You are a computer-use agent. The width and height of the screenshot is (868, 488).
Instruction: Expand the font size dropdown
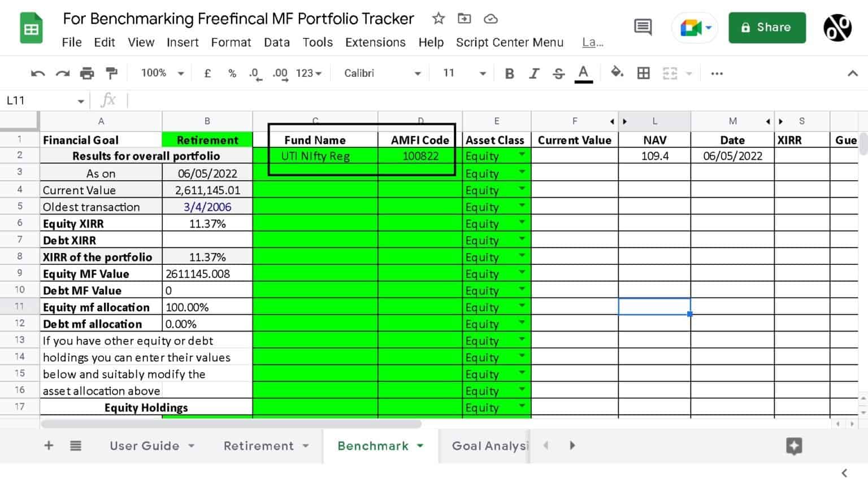click(483, 73)
